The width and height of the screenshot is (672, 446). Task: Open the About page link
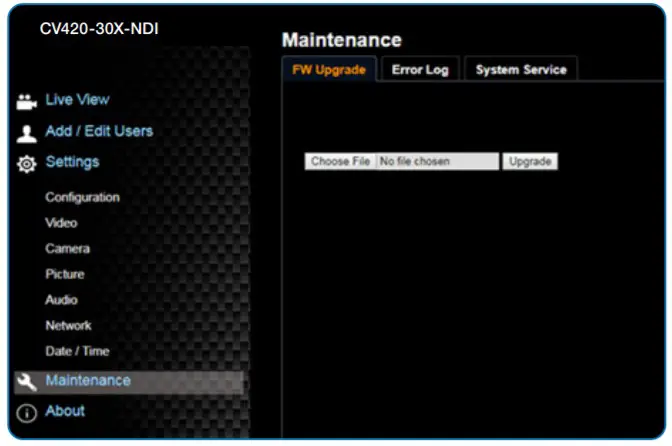(65, 410)
